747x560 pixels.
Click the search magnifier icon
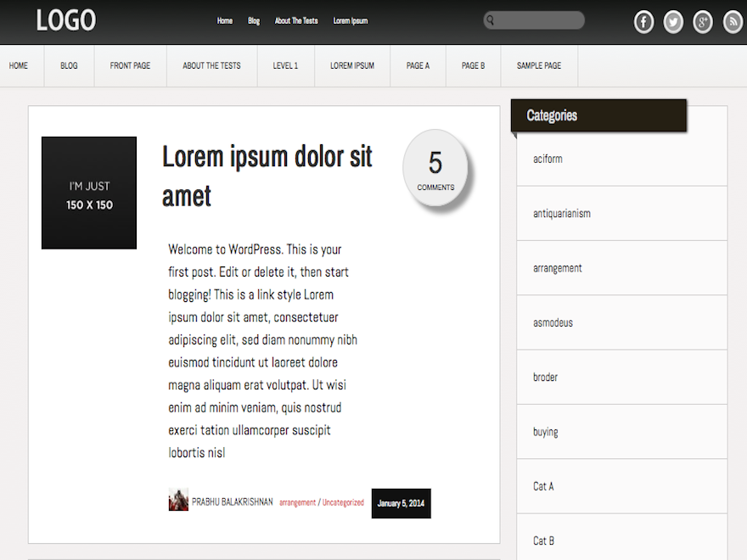pyautogui.click(x=491, y=20)
